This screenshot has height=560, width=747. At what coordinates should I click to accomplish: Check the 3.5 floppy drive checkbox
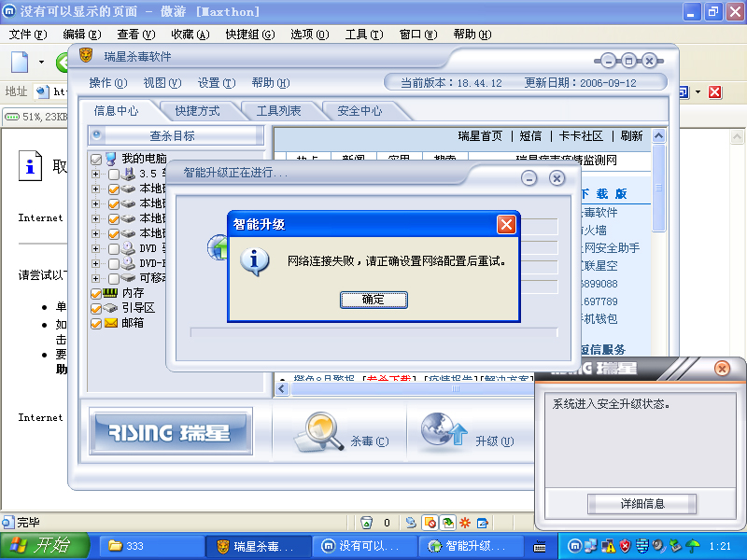(113, 175)
